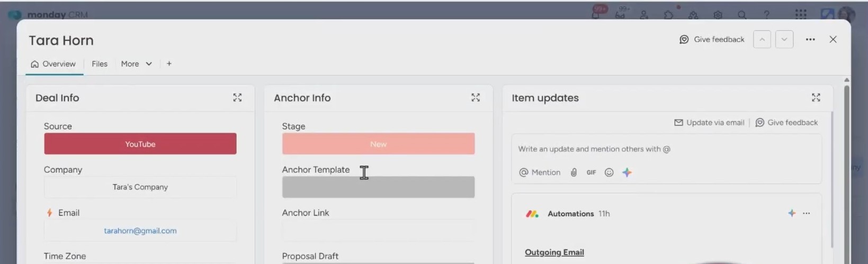Click the Tara Horn item title
Viewport: 868px width, 264px height.
[x=61, y=40]
